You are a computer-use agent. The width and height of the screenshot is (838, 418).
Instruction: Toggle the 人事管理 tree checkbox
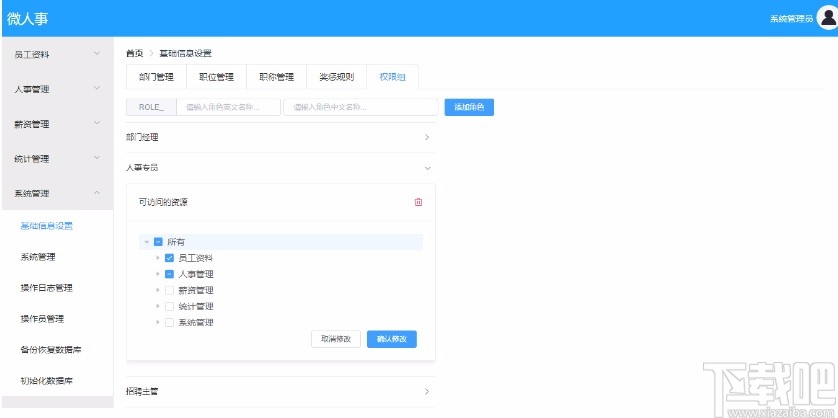[169, 274]
